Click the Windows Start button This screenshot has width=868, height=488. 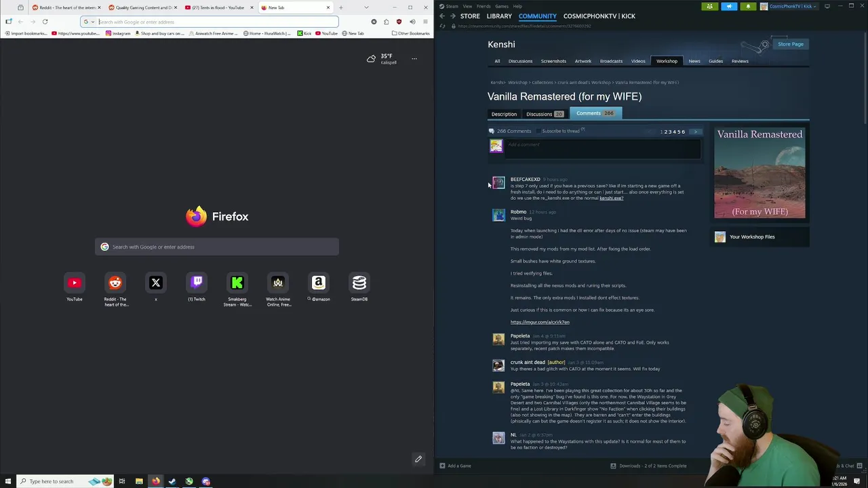point(7,481)
